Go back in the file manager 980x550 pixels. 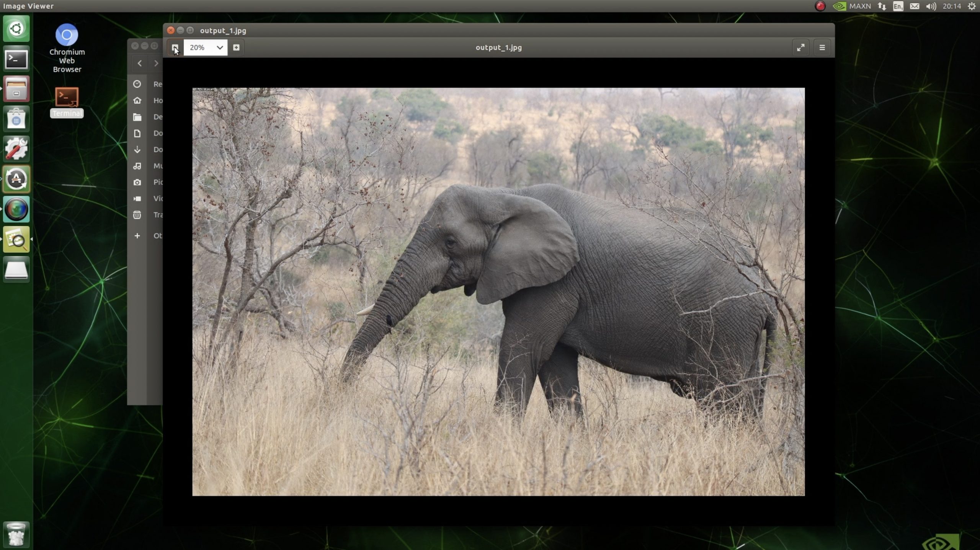coord(140,64)
